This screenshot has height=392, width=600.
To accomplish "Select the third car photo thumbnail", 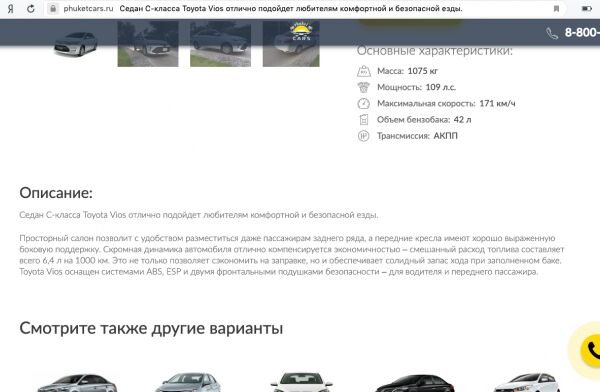I will pos(220,44).
